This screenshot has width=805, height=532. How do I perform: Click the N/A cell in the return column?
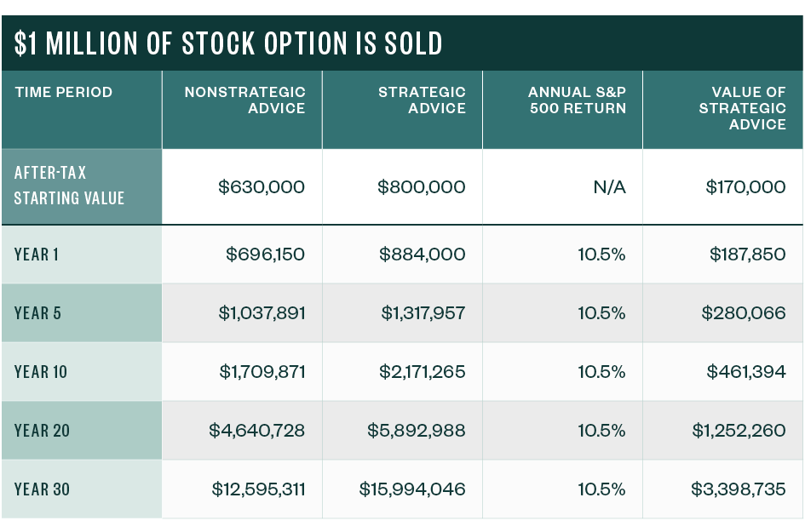click(609, 186)
